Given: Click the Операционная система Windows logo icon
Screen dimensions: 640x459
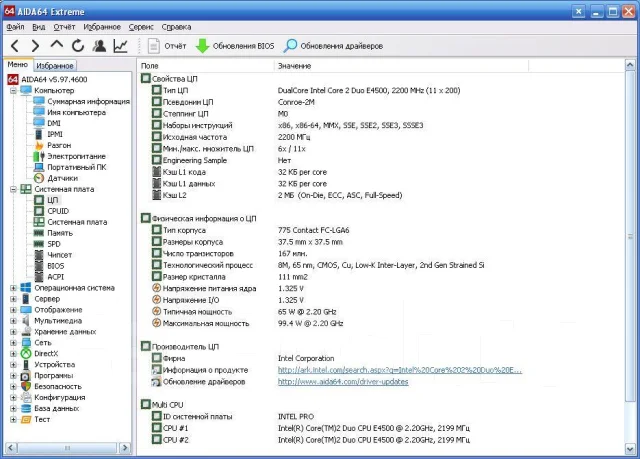Looking at the screenshot, I should coord(26,288).
